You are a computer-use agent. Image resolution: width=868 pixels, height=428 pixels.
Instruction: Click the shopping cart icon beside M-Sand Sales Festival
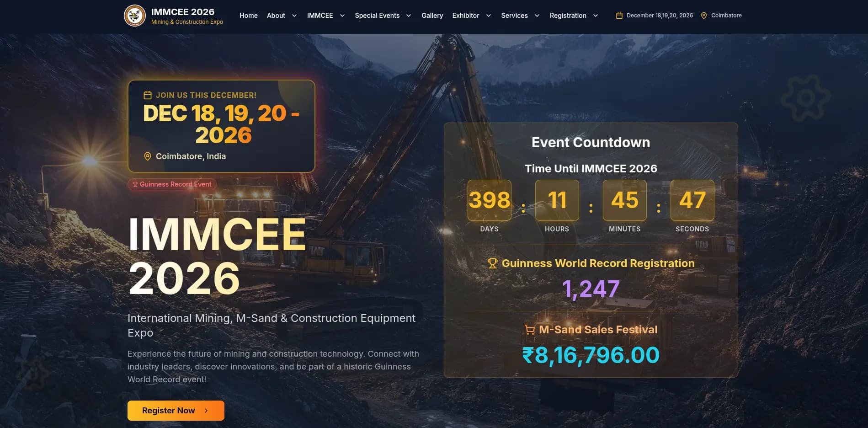tap(530, 330)
